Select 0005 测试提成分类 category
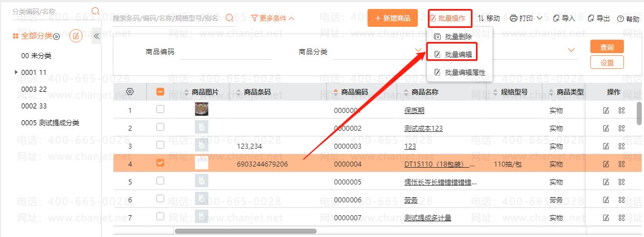 pos(50,123)
